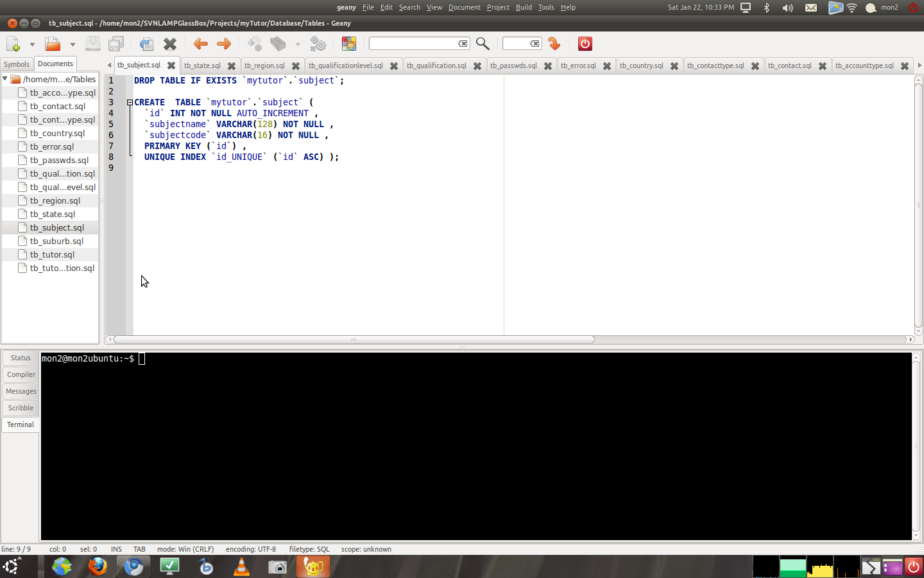This screenshot has height=578, width=924.
Task: Jump to the entered line number
Action: pos(553,44)
